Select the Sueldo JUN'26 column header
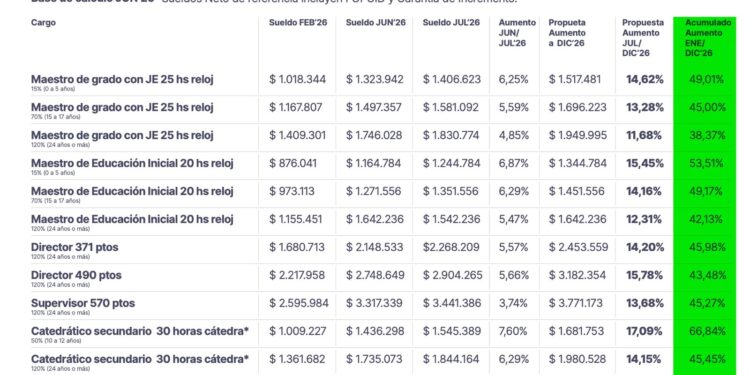This screenshot has width=750, height=375. tap(375, 22)
